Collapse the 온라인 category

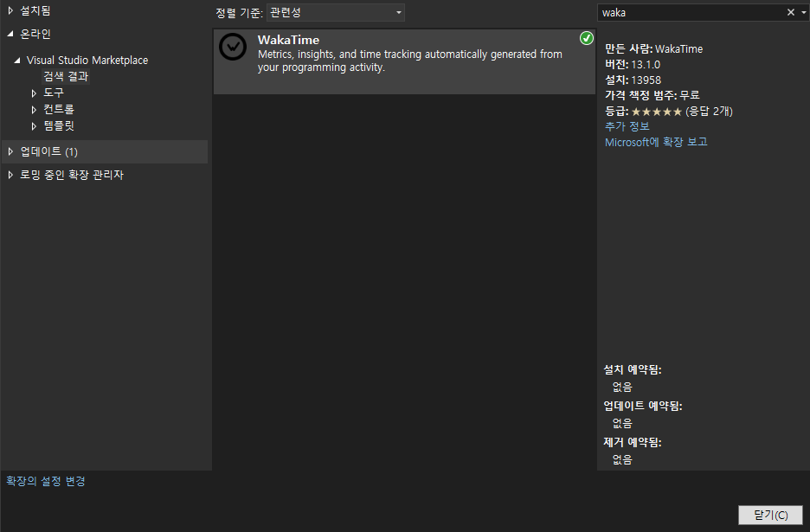point(10,34)
